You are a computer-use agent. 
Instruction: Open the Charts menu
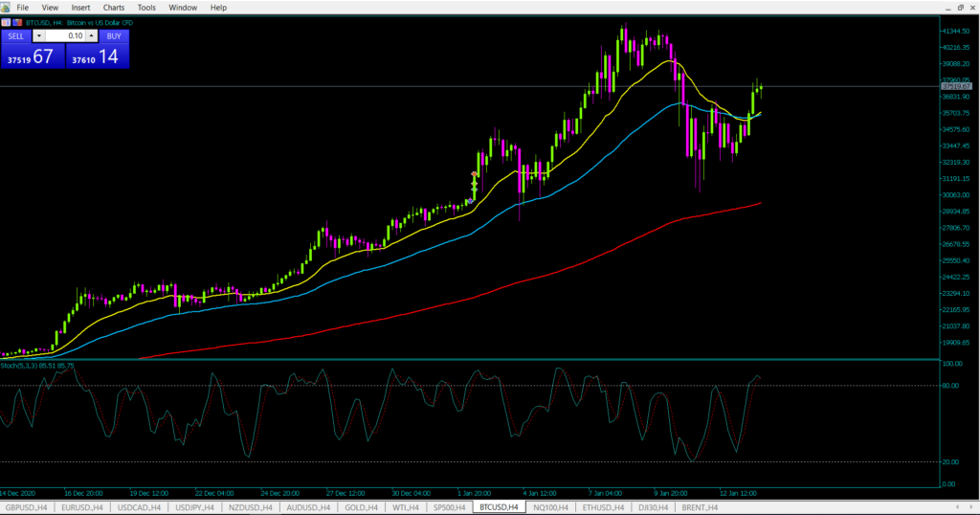113,7
